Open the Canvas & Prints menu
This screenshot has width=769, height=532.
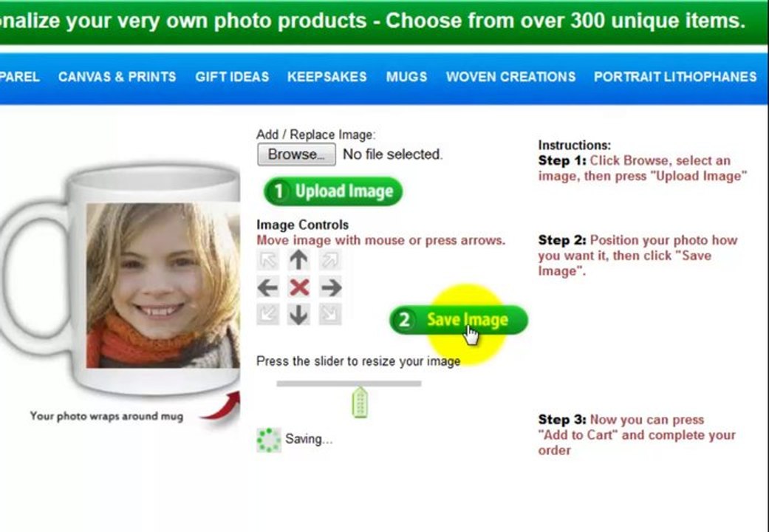(x=117, y=77)
